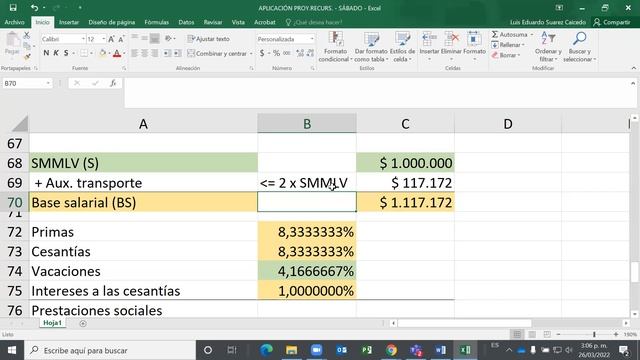Click Buscar y seleccionar magnifier

[x=580, y=47]
